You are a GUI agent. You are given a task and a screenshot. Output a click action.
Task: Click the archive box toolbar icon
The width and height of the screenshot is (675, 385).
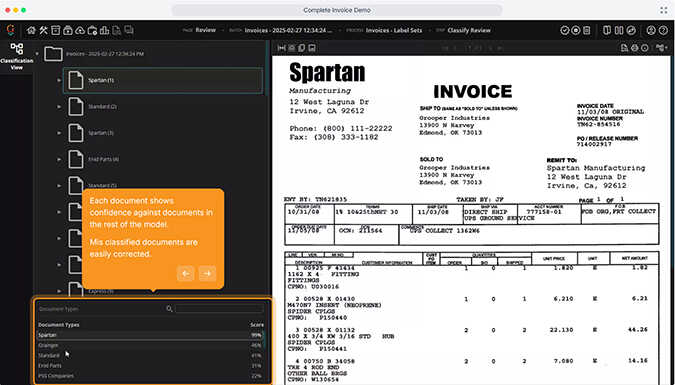coord(56,31)
